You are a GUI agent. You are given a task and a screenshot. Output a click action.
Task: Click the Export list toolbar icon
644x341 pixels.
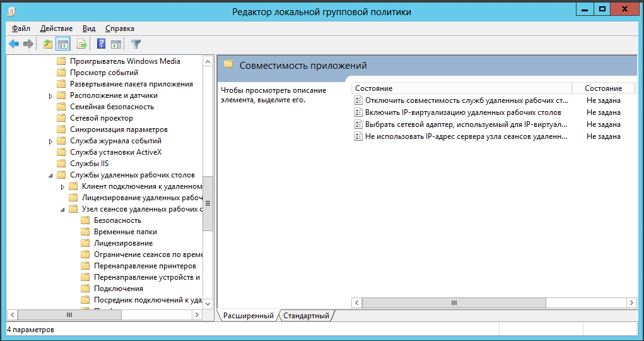pos(81,44)
